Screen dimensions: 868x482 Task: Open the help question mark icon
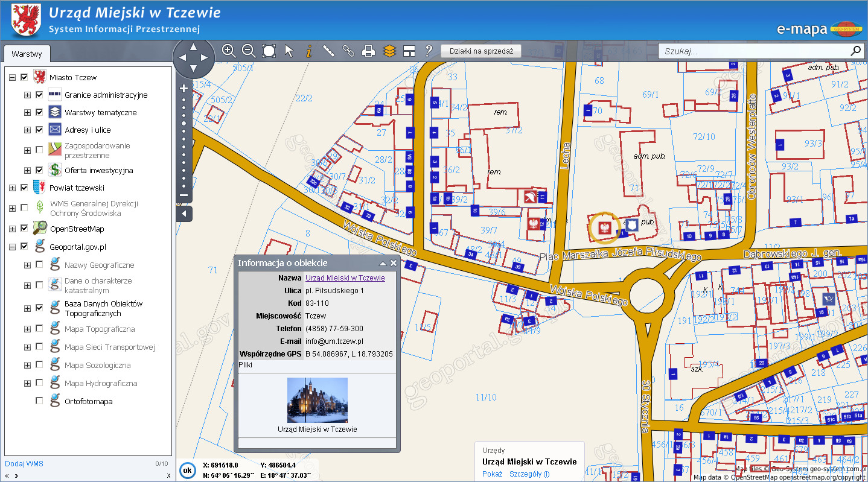pyautogui.click(x=429, y=51)
